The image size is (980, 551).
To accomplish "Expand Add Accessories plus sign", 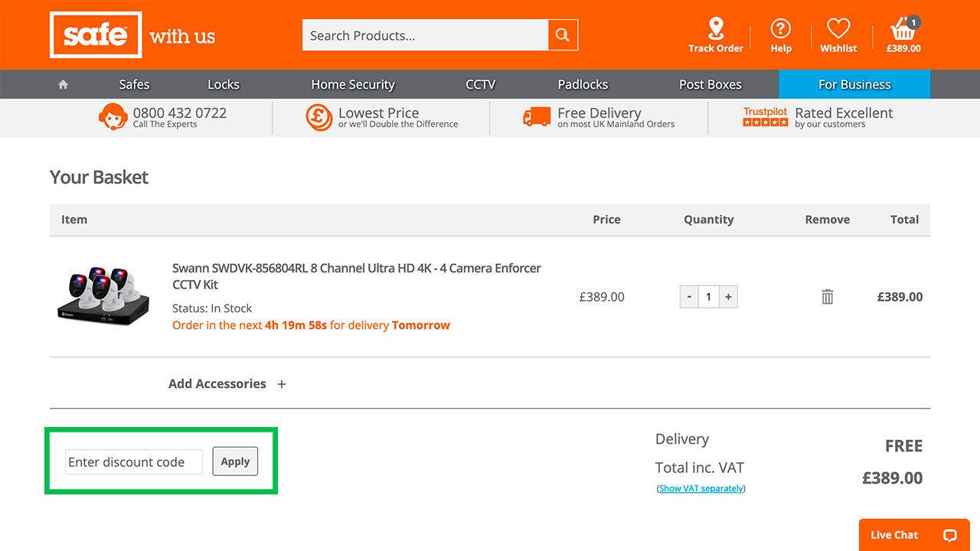I will tap(282, 384).
